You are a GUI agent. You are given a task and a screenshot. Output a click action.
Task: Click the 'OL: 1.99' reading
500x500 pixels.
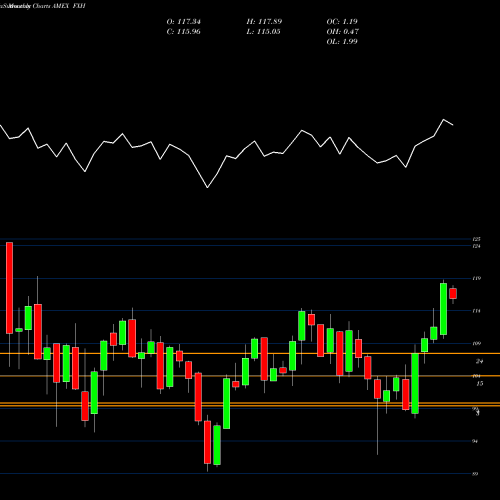coord(342,42)
